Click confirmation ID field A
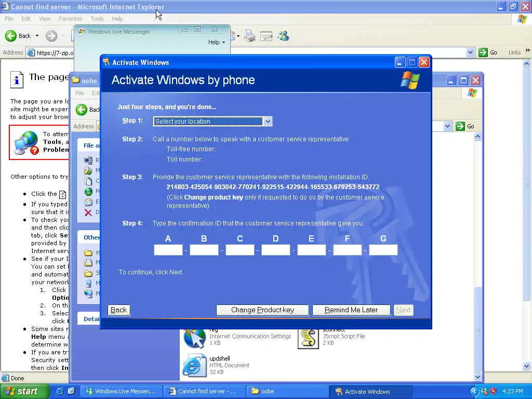This screenshot has height=399, width=532. pos(168,250)
